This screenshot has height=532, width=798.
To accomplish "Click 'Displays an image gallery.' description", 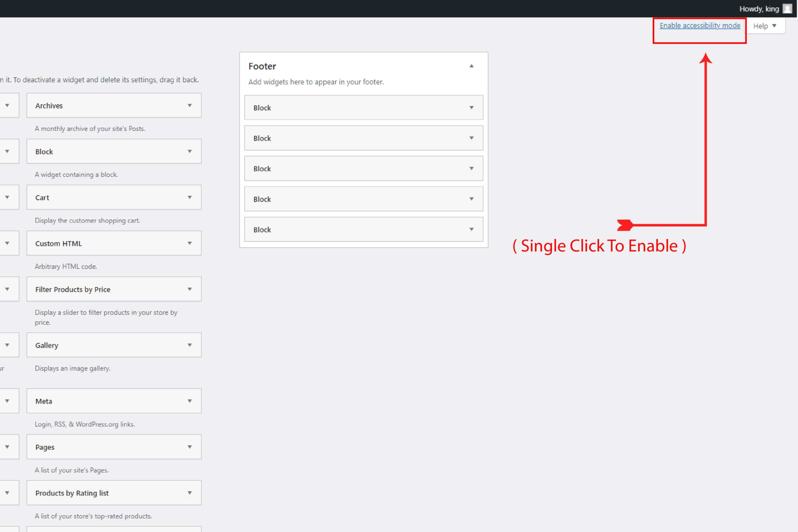I will tap(73, 368).
